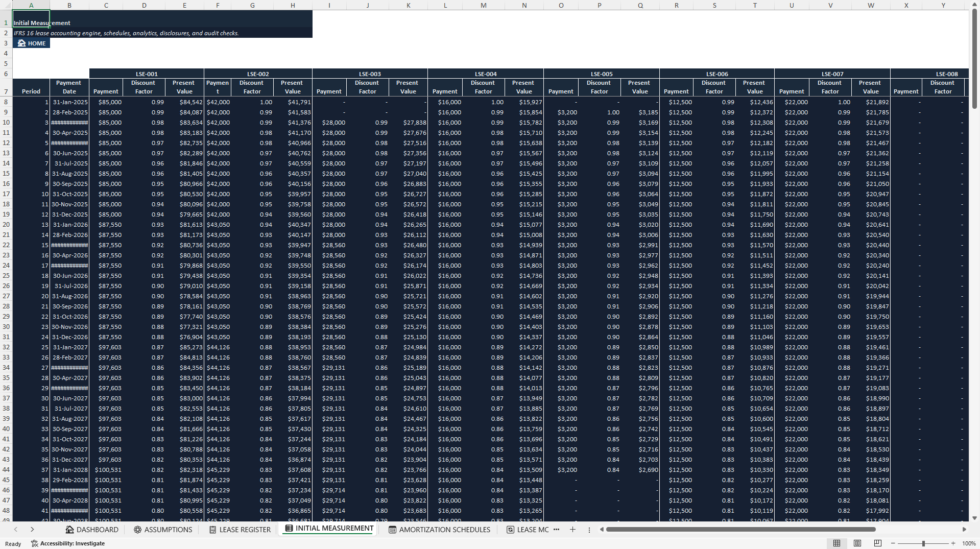980x549 pixels.
Task: Switch to Normal view icon
Action: click(836, 543)
